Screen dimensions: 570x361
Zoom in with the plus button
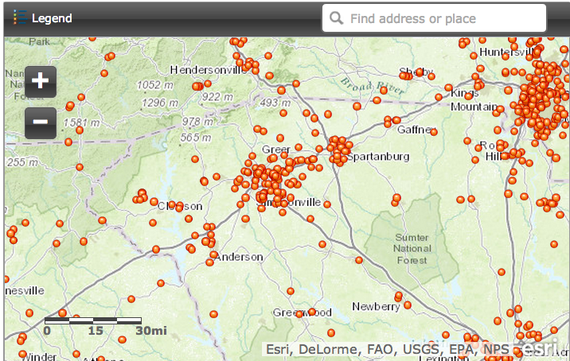coord(40,81)
